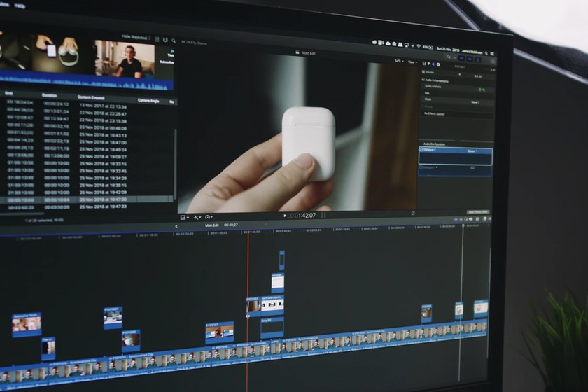This screenshot has height=392, width=588.
Task: Open the Effects browser icon at timeline right
Action: (484, 218)
